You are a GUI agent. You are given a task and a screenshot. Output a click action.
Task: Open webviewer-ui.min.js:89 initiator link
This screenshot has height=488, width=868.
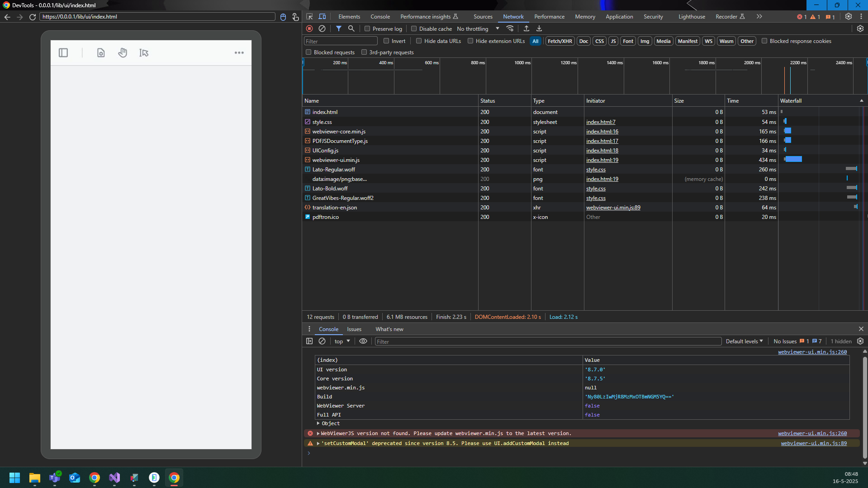[613, 208]
